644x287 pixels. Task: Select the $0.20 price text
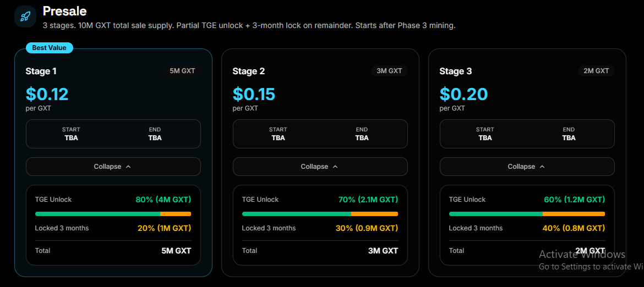[x=463, y=95]
